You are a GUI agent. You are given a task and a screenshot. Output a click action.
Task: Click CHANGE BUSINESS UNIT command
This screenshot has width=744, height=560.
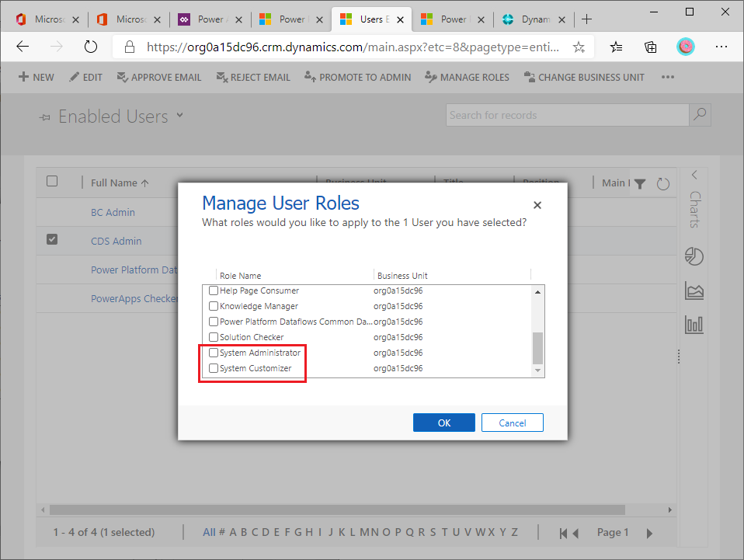pos(585,77)
